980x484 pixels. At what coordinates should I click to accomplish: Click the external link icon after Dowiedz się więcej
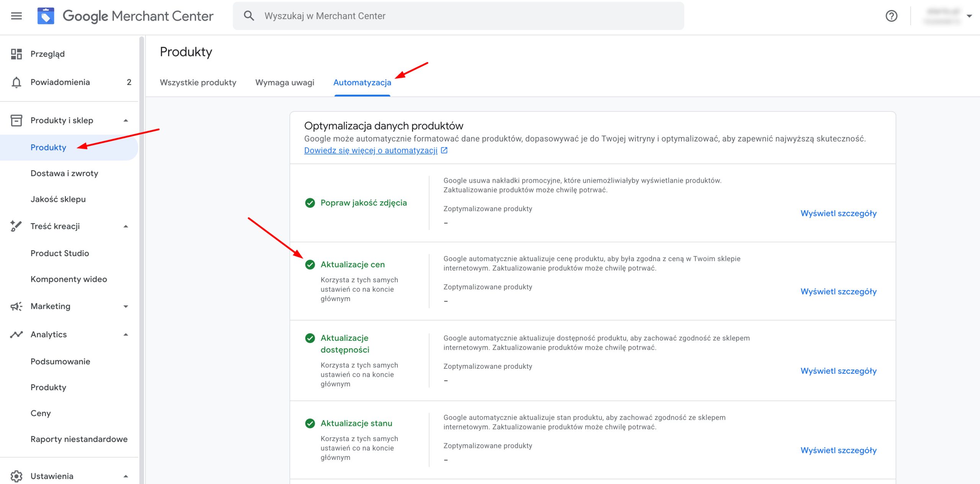pos(444,150)
